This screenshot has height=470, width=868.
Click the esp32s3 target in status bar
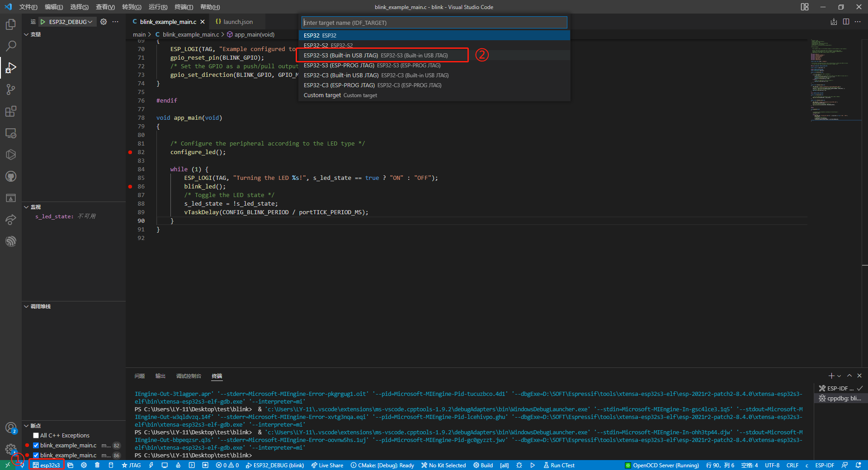tap(47, 465)
